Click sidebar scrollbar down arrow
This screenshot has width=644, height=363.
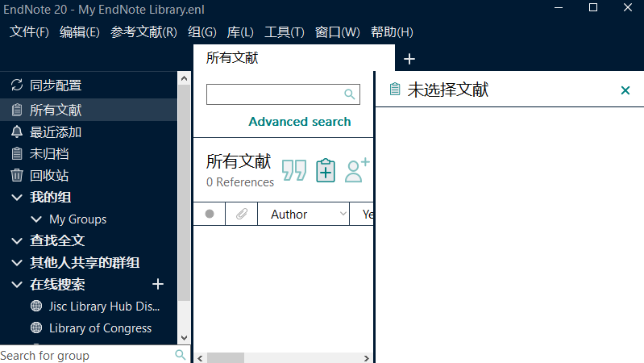[x=184, y=338]
